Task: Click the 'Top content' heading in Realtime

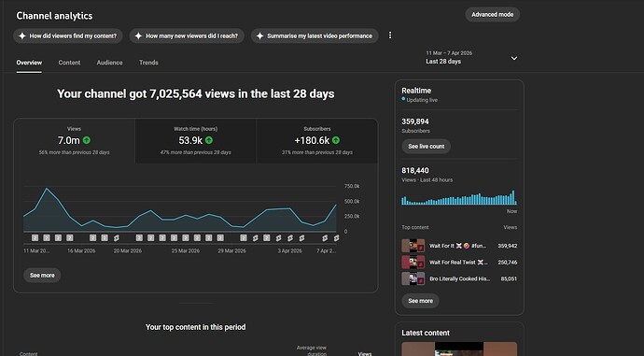Action: coord(414,227)
